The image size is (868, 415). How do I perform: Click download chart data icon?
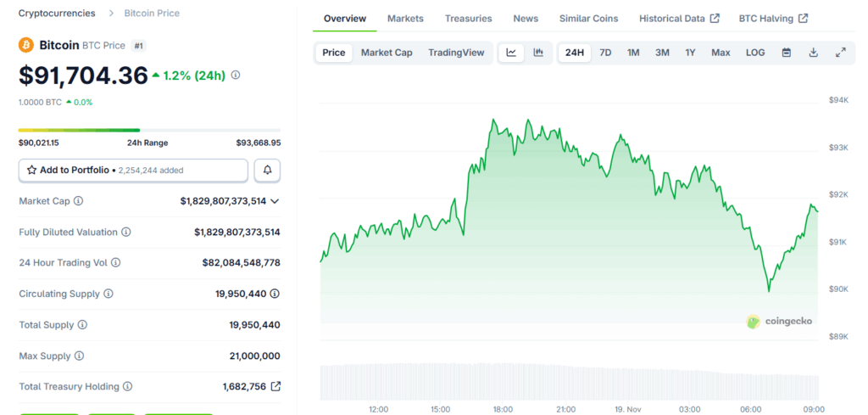[x=813, y=53]
